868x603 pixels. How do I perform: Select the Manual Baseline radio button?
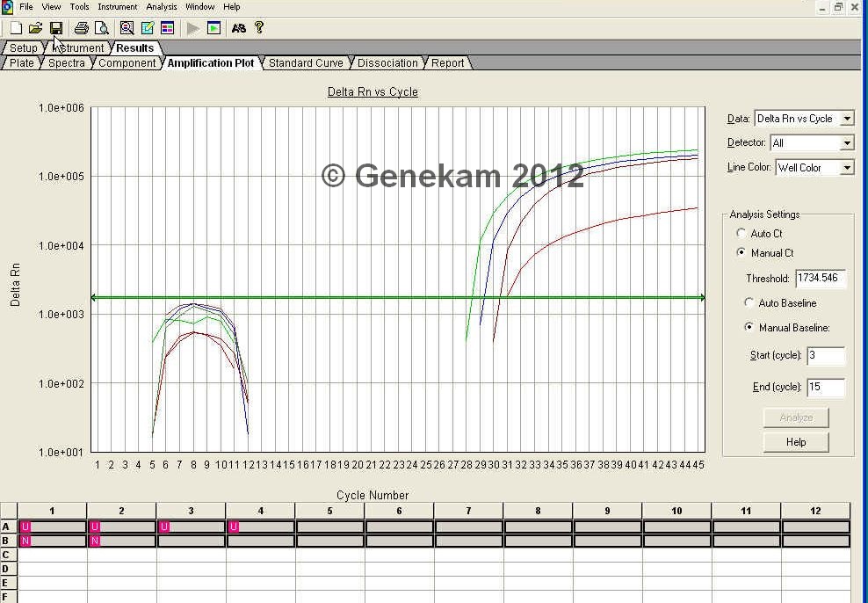(x=749, y=327)
